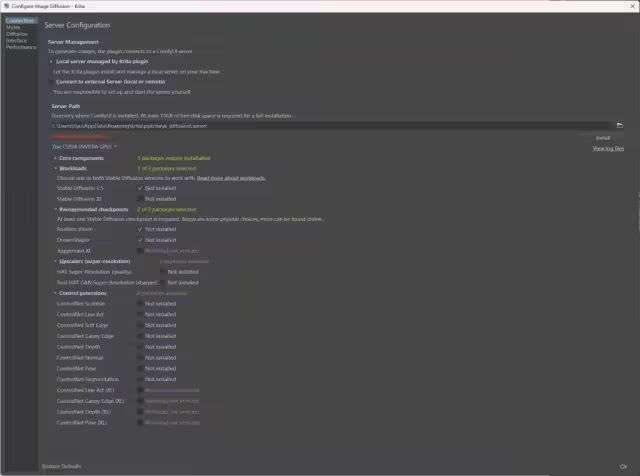Uncheck the DreamShaper checkpoint
640x476 pixels.
click(140, 240)
